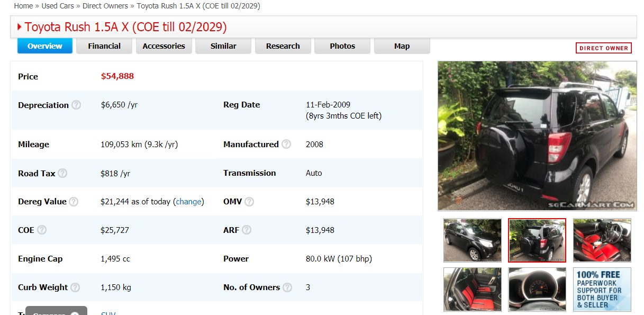644x315 pixels.
Task: Click the question mark beside Curb Weight
Action: click(75, 287)
